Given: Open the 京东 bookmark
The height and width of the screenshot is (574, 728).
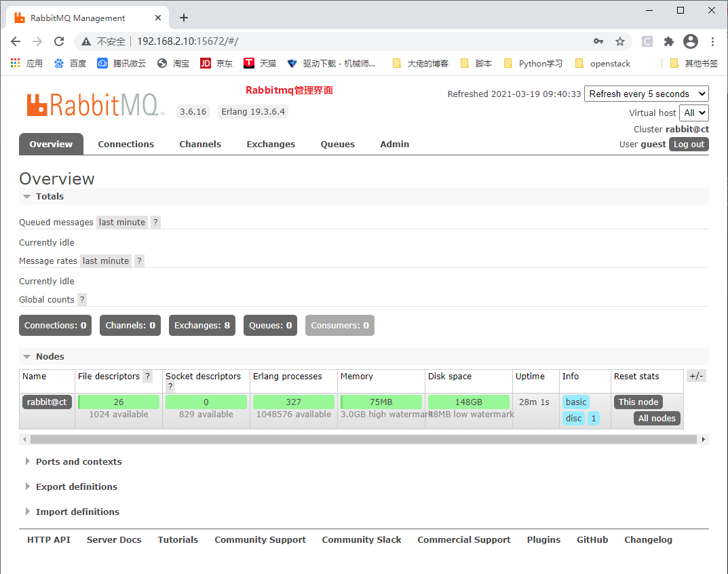Looking at the screenshot, I should (x=216, y=63).
